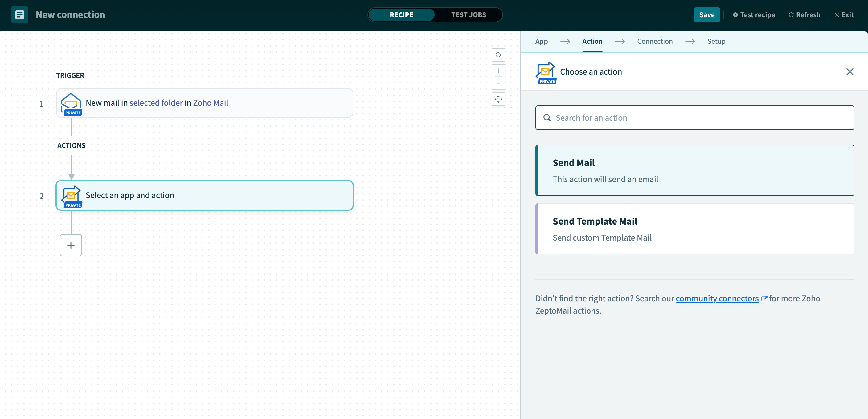Choose the Send Template Mail action
868x419 pixels.
click(x=694, y=229)
